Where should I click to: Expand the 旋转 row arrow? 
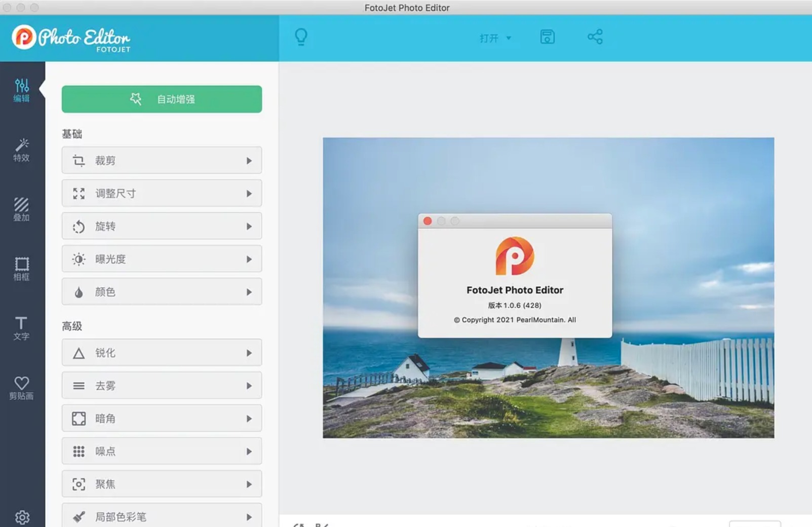(249, 227)
